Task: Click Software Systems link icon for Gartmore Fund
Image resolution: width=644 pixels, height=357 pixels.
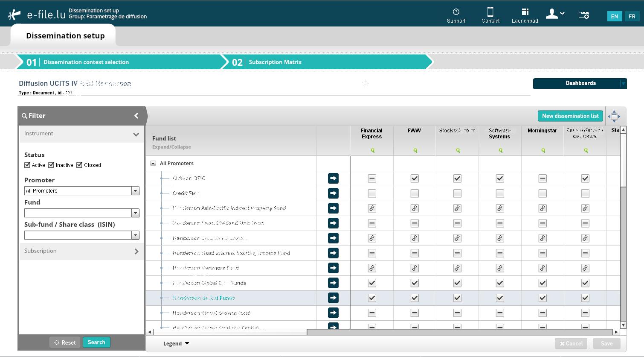Action: click(x=500, y=268)
